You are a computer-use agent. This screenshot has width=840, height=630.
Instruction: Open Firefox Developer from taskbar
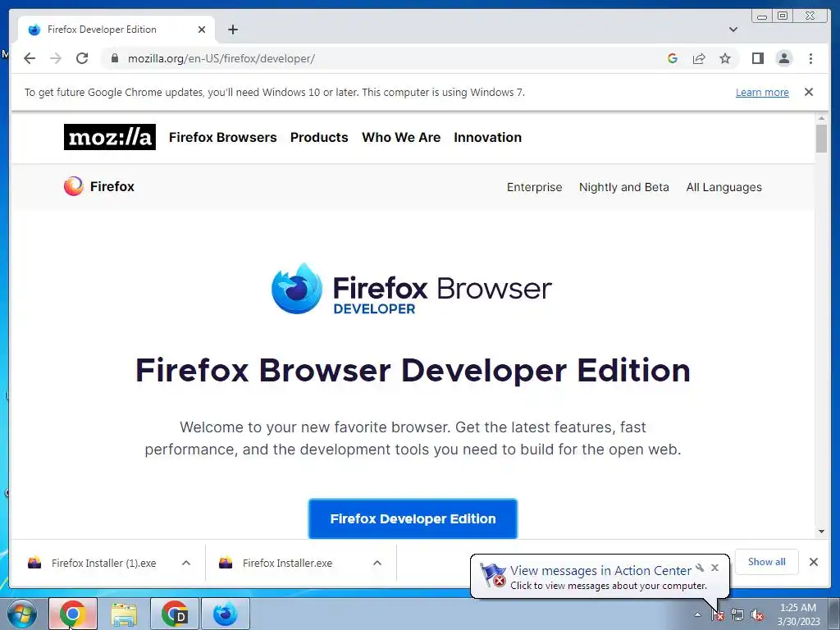[x=226, y=614]
